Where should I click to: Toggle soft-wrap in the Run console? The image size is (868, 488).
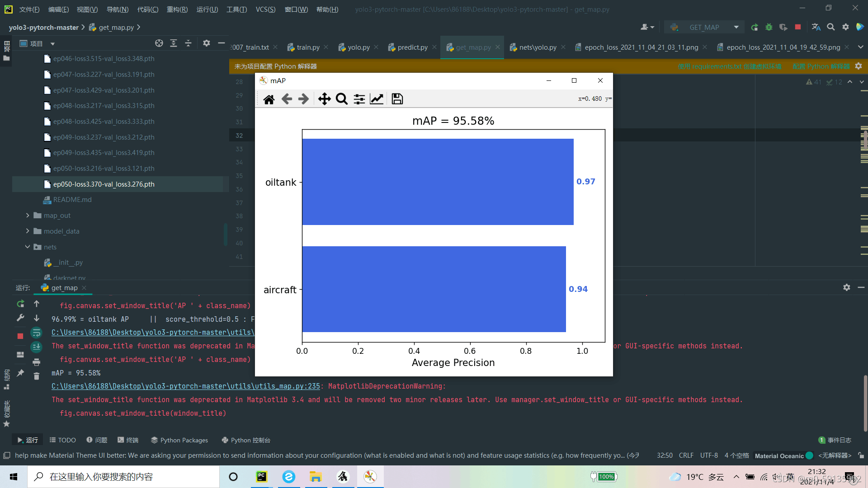coord(37,333)
